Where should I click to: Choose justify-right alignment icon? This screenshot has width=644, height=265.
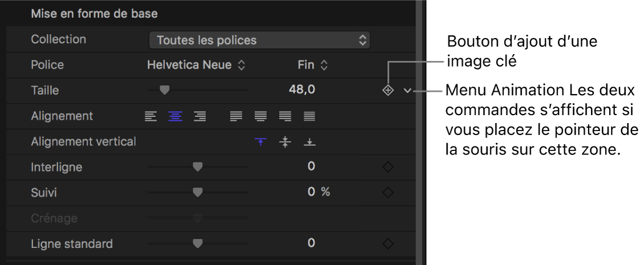click(285, 116)
